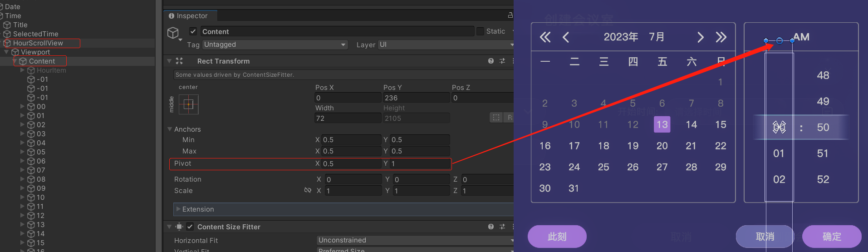Image resolution: width=868 pixels, height=252 pixels.
Task: Go to next month with single-right chevron
Action: pyautogui.click(x=701, y=37)
